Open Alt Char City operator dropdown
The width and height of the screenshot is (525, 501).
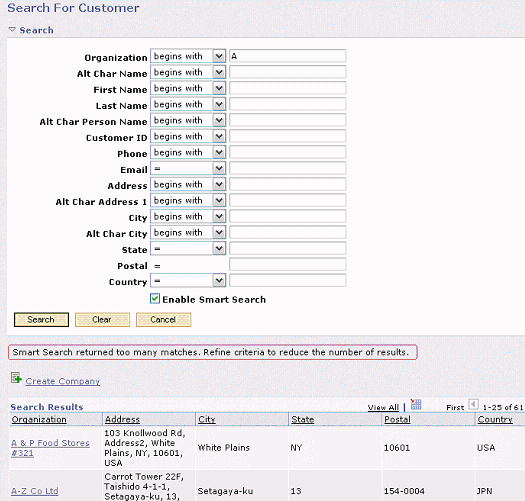[188, 232]
